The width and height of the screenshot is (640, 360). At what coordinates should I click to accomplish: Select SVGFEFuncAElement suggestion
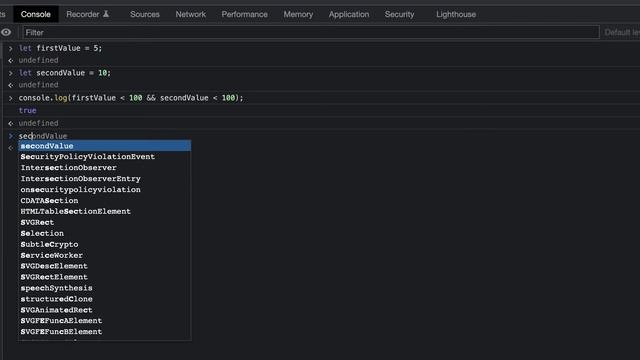coord(104,321)
